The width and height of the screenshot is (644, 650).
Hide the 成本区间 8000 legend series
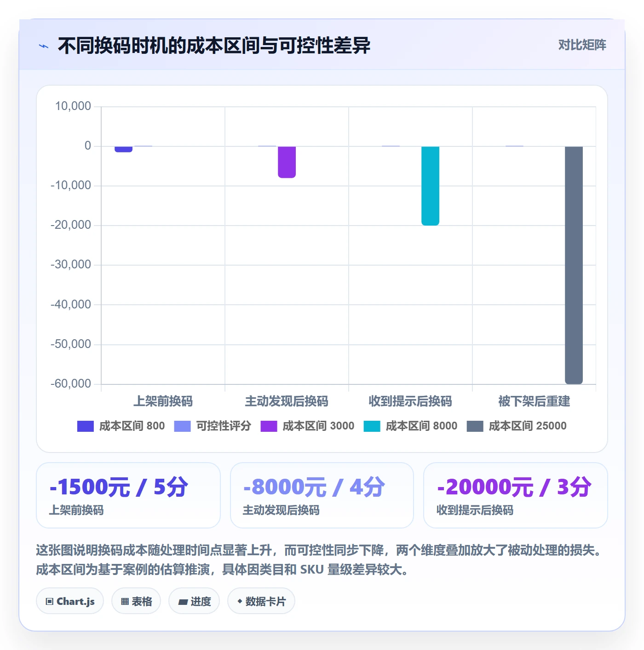tap(410, 426)
